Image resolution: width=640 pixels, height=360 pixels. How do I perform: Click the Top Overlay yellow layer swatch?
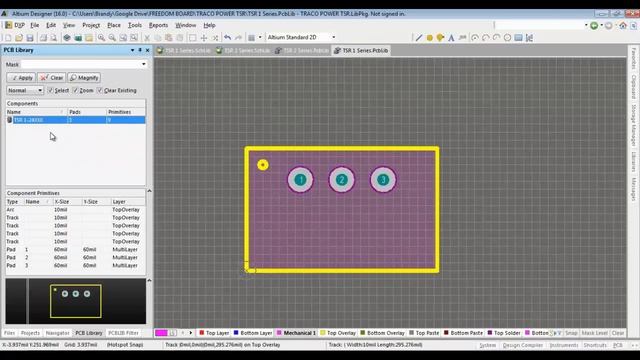[x=323, y=333]
